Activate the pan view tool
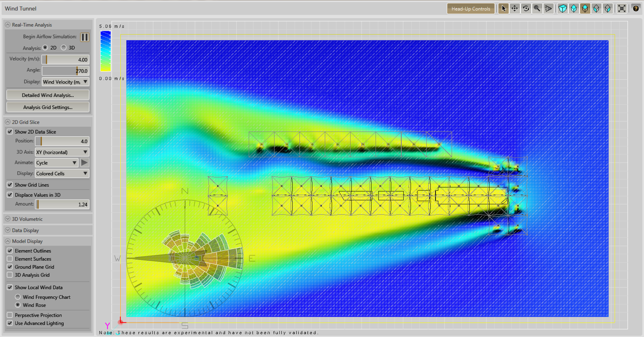 point(514,9)
